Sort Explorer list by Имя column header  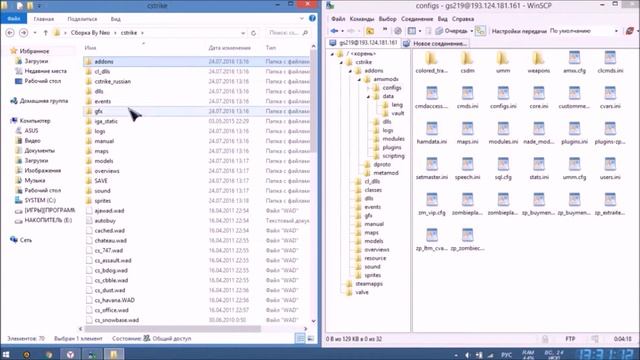[91, 48]
